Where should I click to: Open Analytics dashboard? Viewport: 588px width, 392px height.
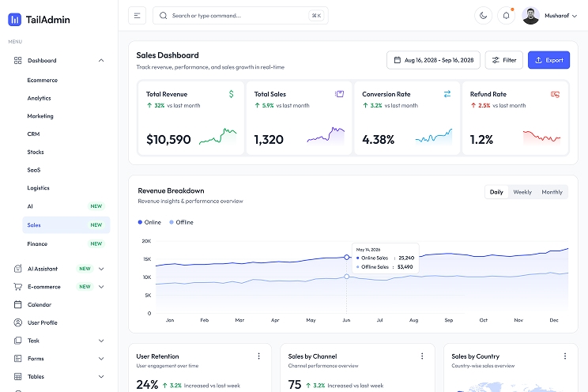tap(39, 98)
